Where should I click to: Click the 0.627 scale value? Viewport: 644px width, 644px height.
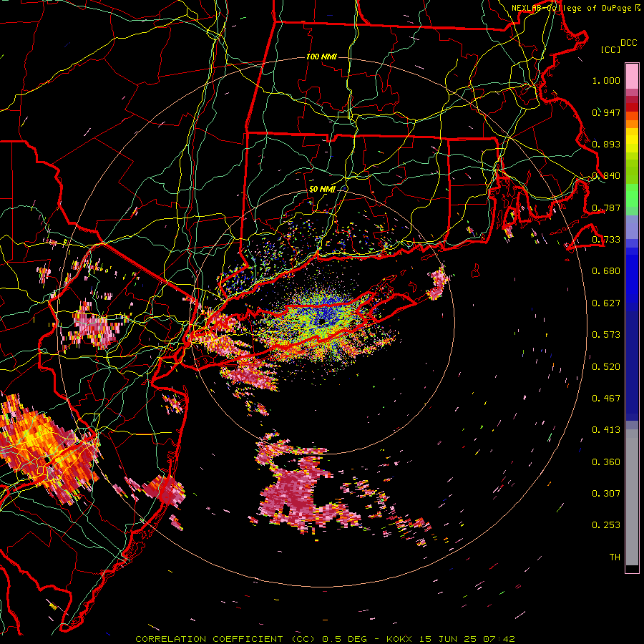click(606, 303)
